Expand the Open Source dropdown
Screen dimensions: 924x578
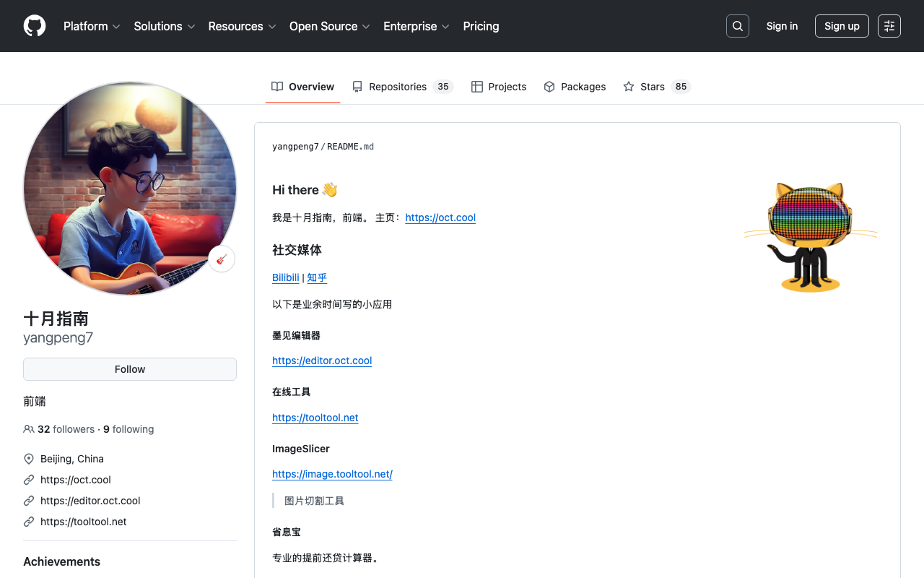(330, 26)
